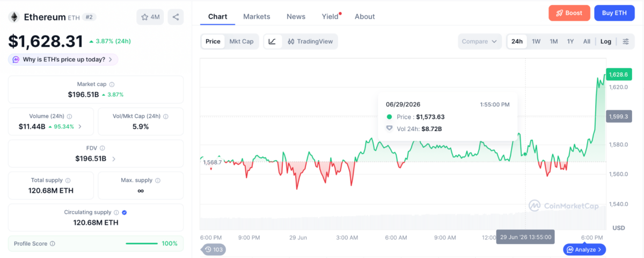Open the share icon button
Image resolution: width=644 pixels, height=258 pixels.
[175, 17]
